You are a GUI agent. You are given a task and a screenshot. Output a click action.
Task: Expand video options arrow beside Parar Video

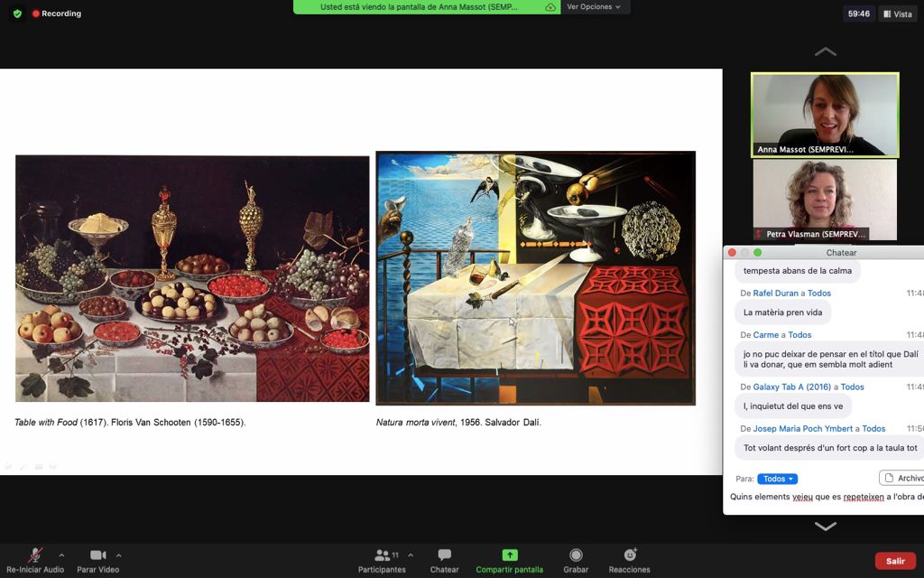tap(118, 555)
